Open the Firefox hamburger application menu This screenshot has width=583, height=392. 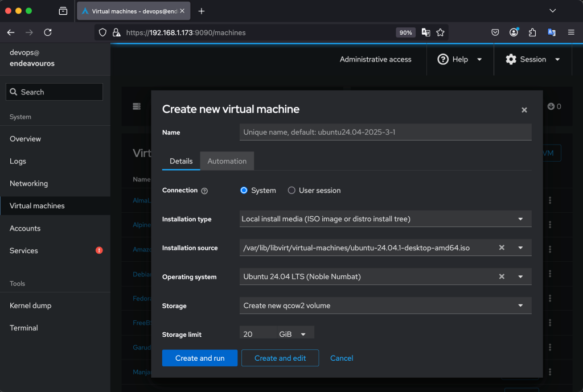[570, 32]
